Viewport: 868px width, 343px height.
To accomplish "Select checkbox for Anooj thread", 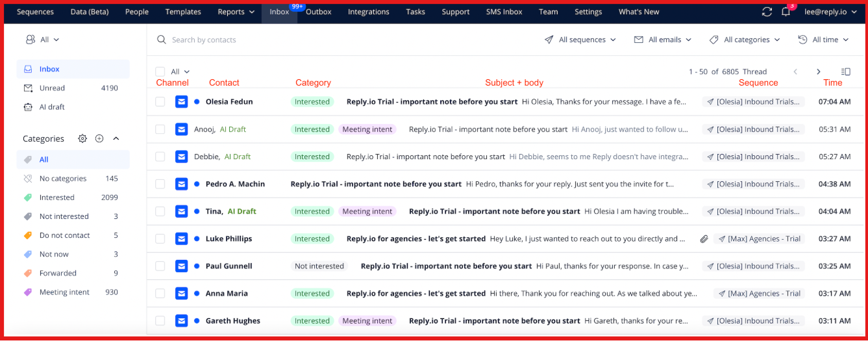I will click(160, 129).
